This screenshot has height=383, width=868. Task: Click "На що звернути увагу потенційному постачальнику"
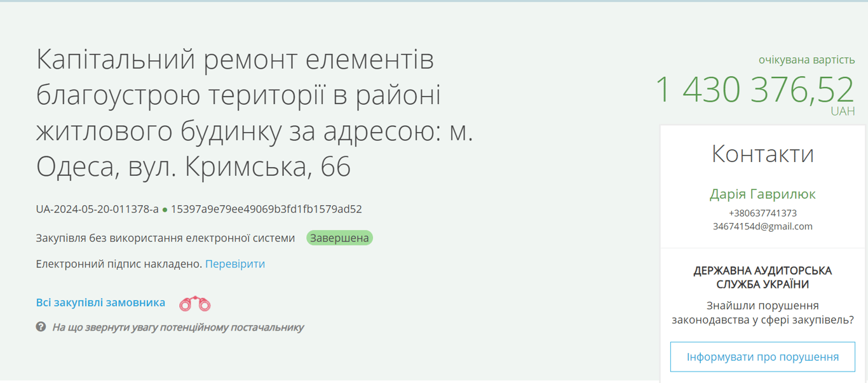coord(178,327)
